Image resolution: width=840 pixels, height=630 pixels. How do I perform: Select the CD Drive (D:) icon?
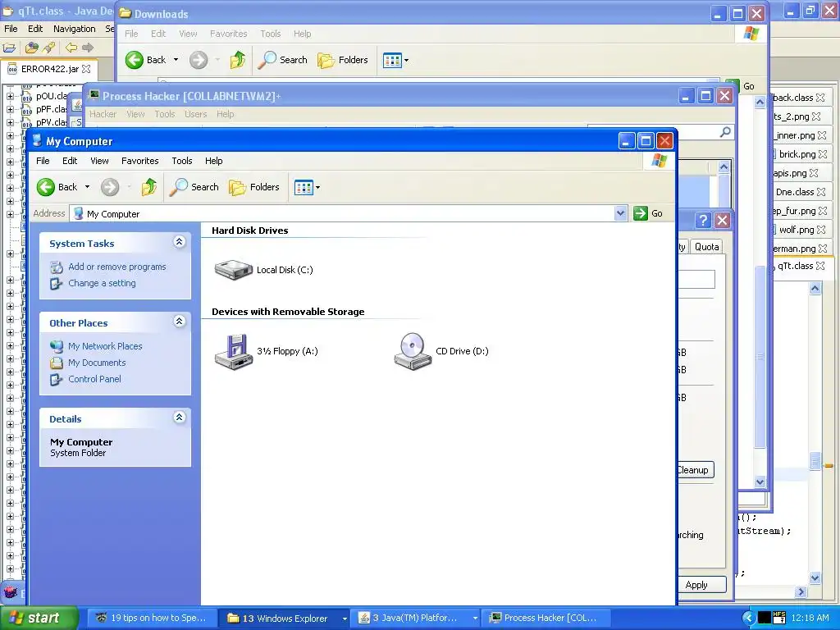413,351
